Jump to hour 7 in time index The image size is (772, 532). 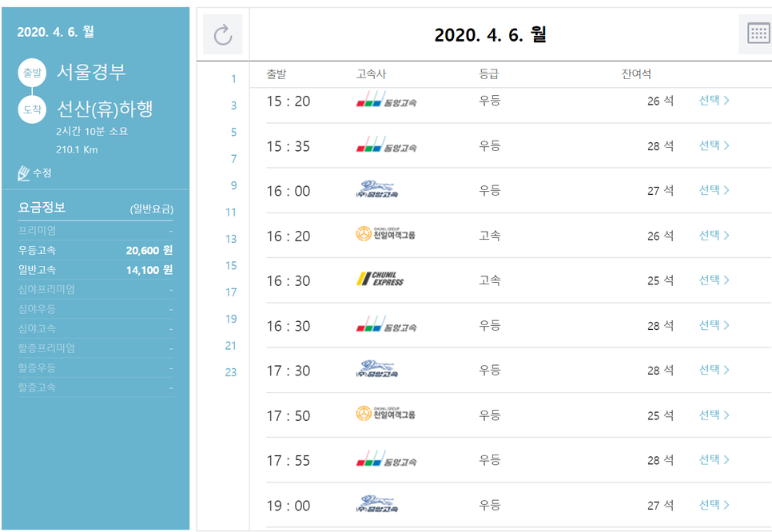coord(234,159)
